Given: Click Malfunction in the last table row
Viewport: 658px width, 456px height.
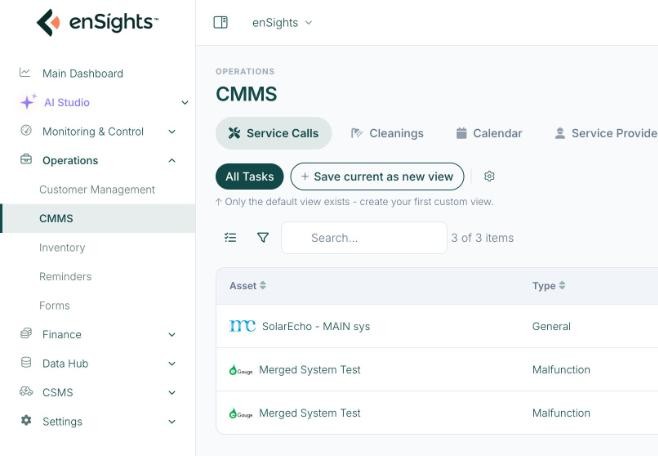Looking at the screenshot, I should (x=561, y=413).
